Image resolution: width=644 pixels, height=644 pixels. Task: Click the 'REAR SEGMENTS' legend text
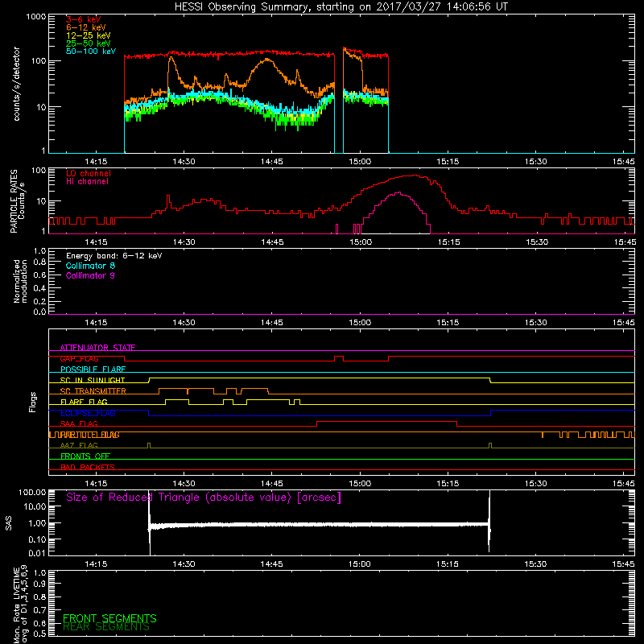(x=106, y=627)
